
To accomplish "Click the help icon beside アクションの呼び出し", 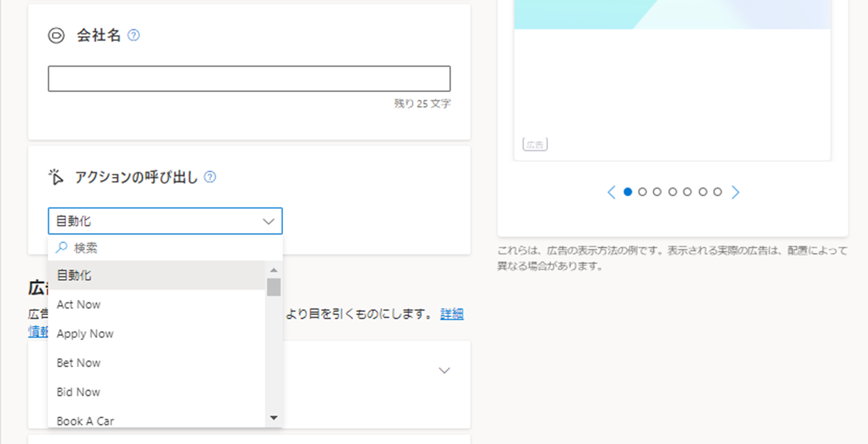I will 210,177.
